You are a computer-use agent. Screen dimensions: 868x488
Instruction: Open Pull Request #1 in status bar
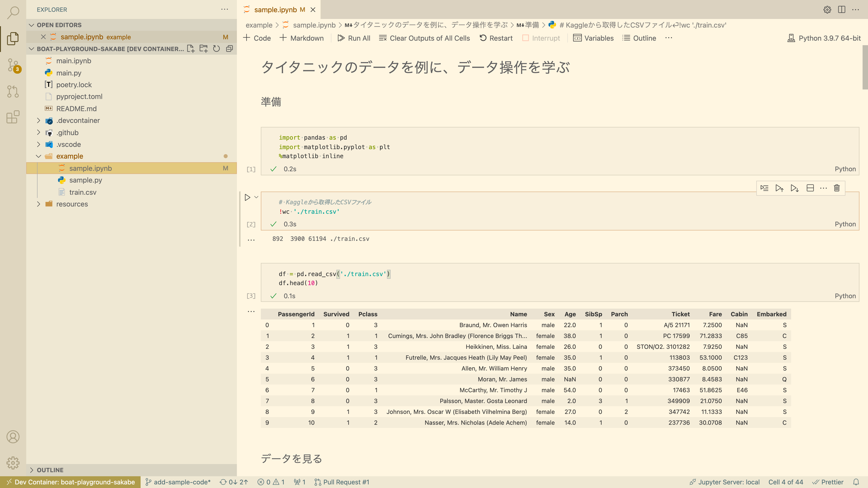(x=342, y=482)
